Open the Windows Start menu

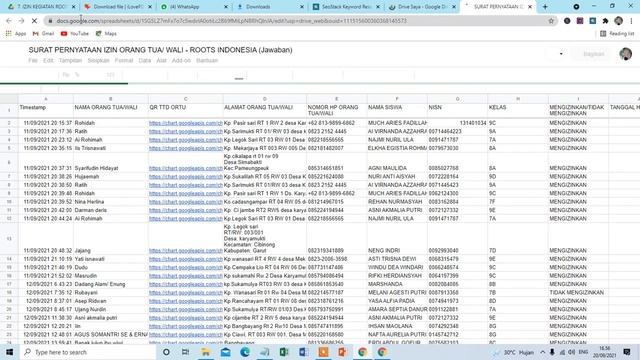coord(9,352)
